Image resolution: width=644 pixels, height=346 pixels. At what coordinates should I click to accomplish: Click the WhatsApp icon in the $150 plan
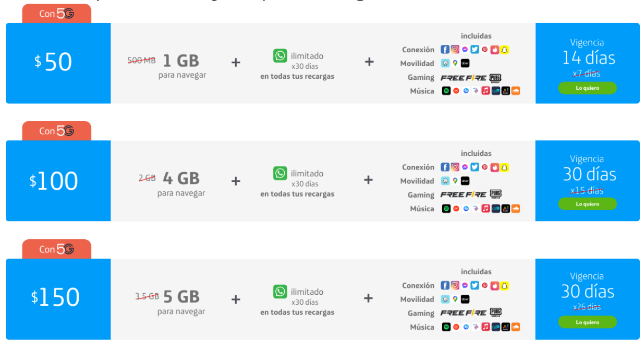coord(280,291)
